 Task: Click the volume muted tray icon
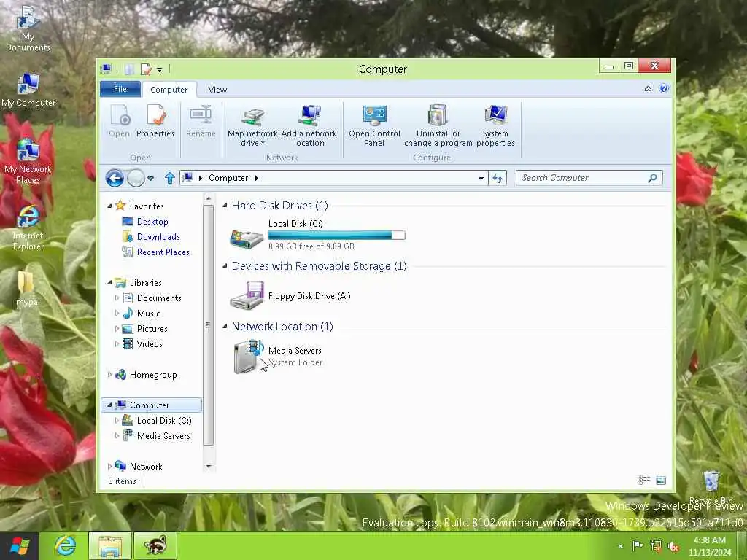[673, 547]
